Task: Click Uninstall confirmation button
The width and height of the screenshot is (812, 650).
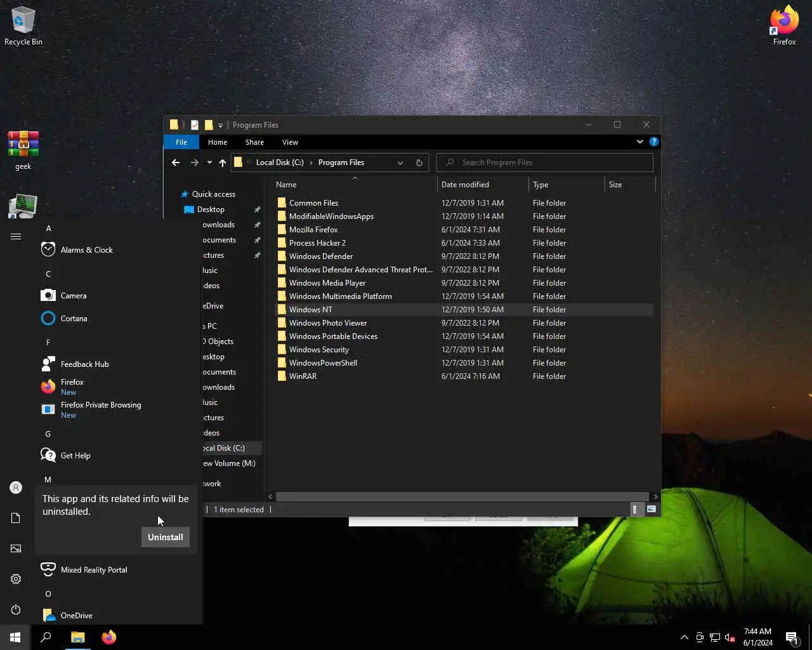Action: [x=165, y=537]
